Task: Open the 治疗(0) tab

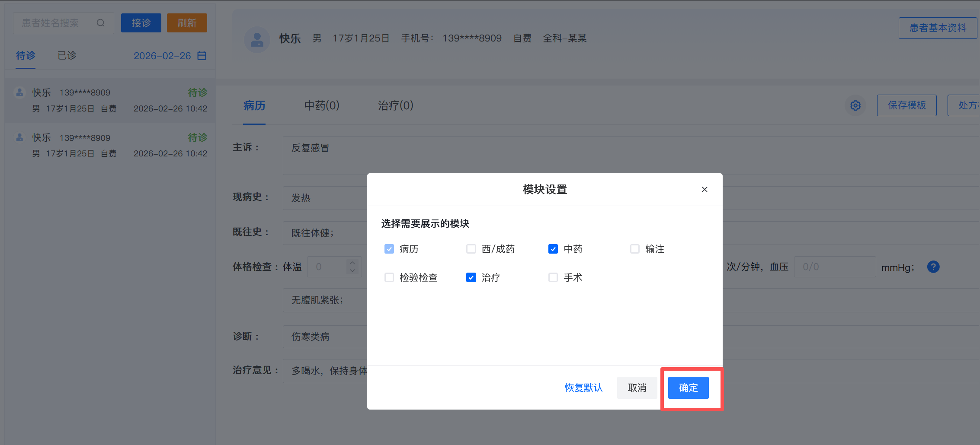Action: [395, 105]
